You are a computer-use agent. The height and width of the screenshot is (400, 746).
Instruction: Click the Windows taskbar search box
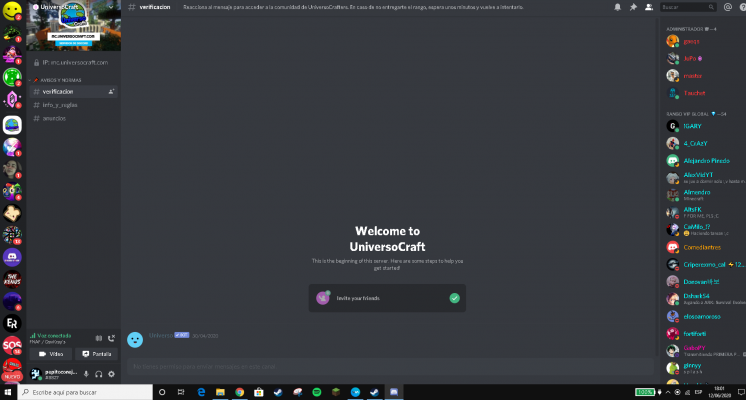coord(85,392)
